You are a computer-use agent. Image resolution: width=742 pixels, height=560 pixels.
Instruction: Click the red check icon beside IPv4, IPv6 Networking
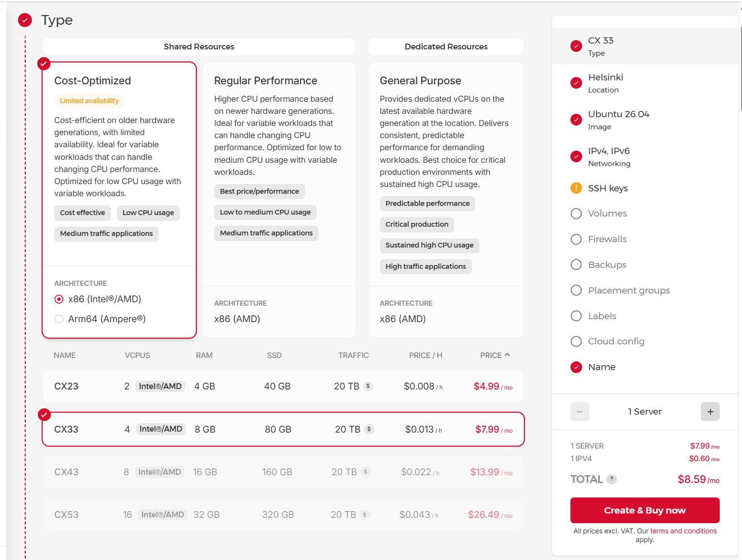(x=576, y=156)
